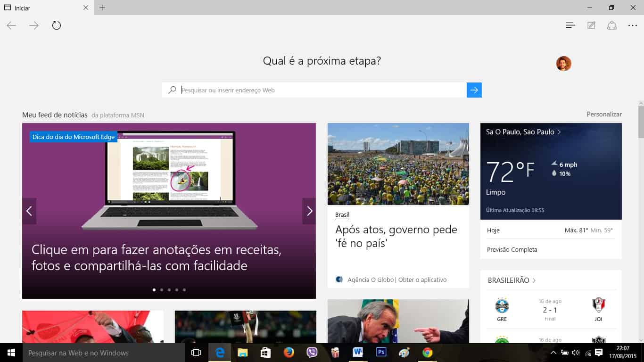644x362 pixels.
Task: Open the Make a Web Note icon
Action: [591, 25]
